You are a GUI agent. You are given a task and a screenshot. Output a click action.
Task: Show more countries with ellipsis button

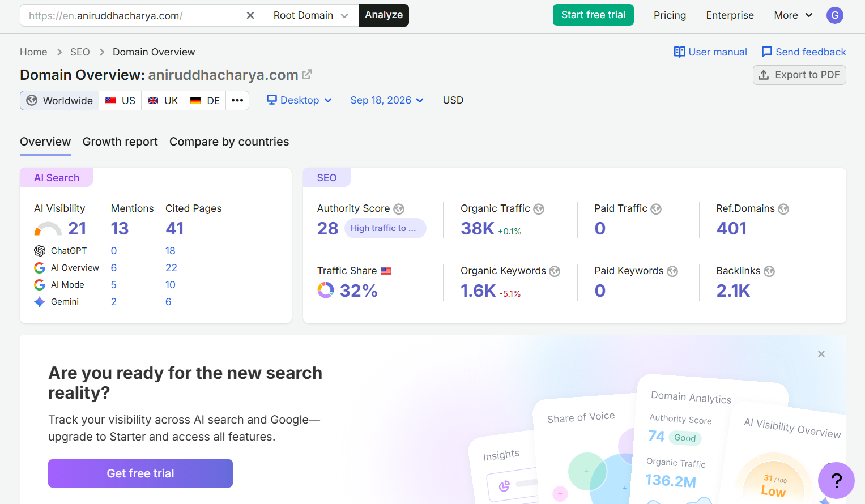[237, 100]
